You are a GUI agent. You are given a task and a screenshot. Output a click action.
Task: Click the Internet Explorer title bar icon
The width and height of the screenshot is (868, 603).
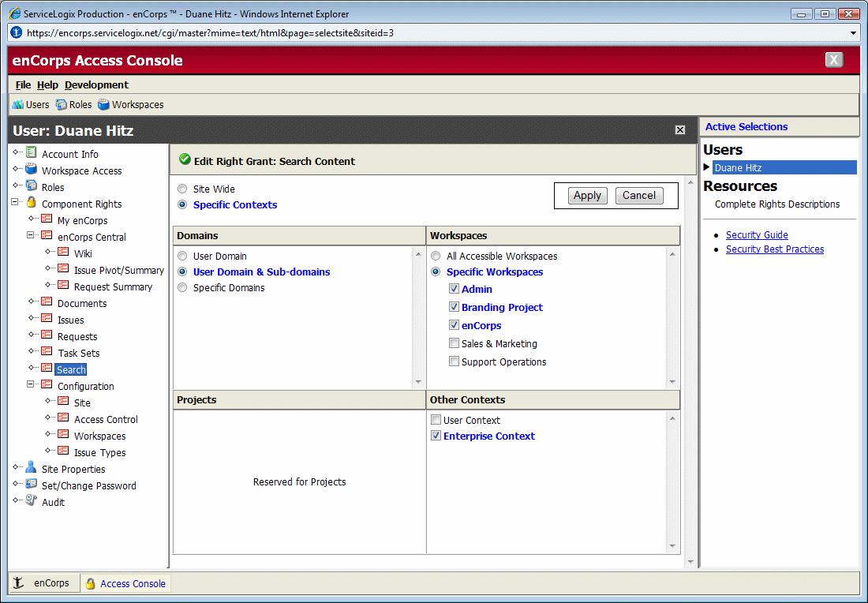coord(15,13)
